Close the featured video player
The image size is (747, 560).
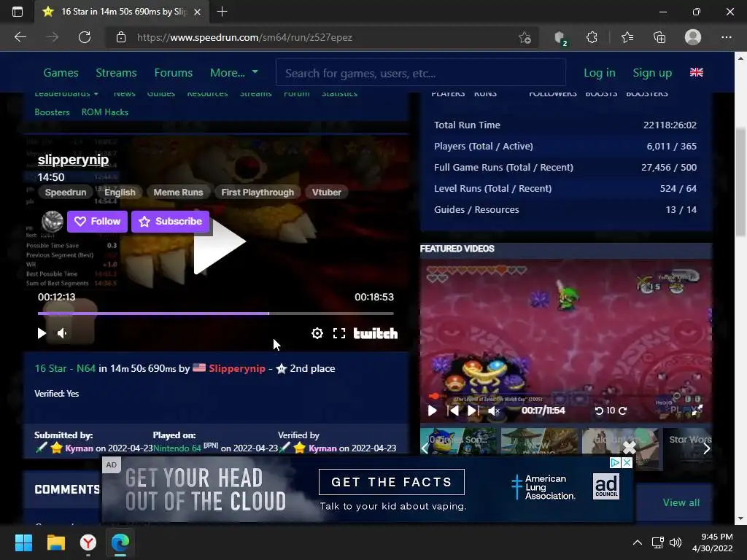630,448
